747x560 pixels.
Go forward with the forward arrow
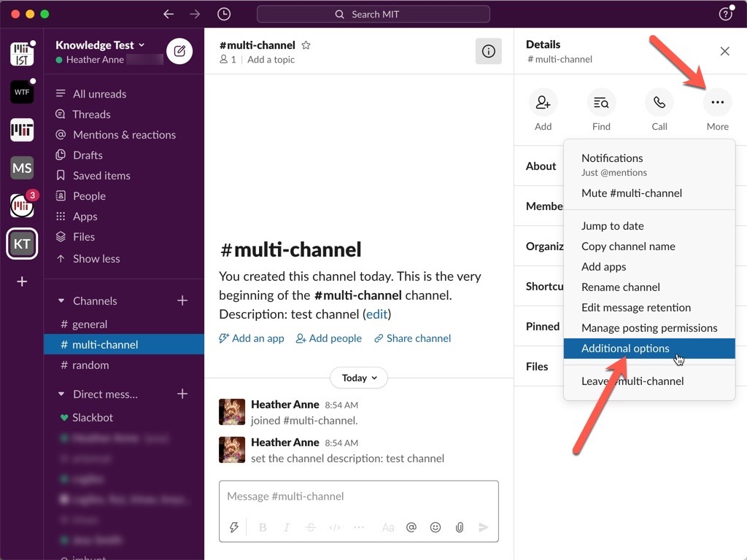(195, 14)
